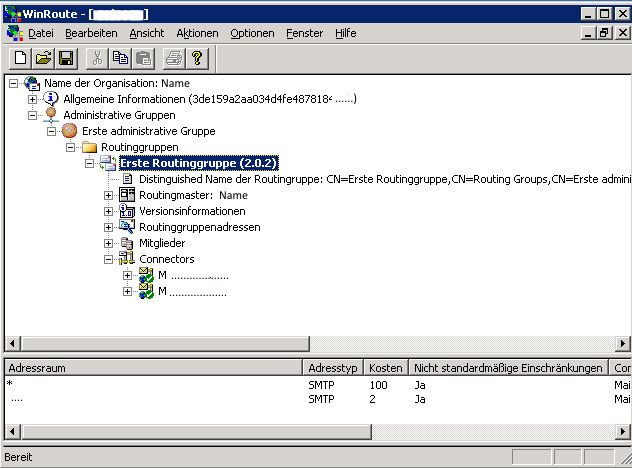Open the Datei menu
The height and width of the screenshot is (468, 632).
pyautogui.click(x=41, y=33)
